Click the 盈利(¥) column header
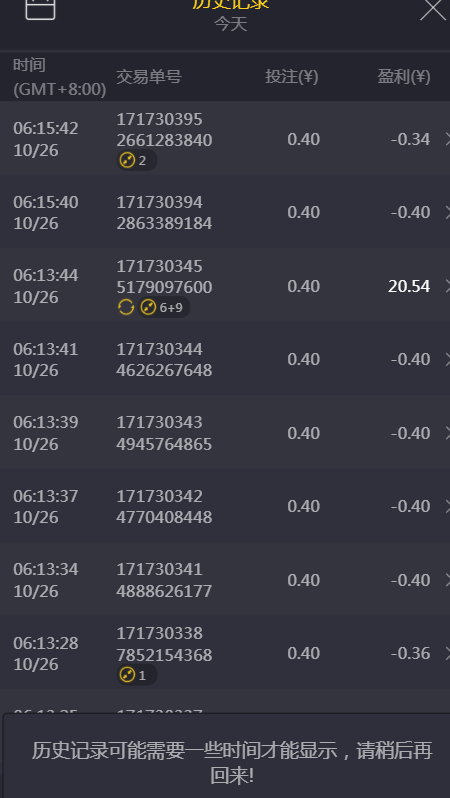Viewport: 450px width, 798px height. click(x=404, y=77)
